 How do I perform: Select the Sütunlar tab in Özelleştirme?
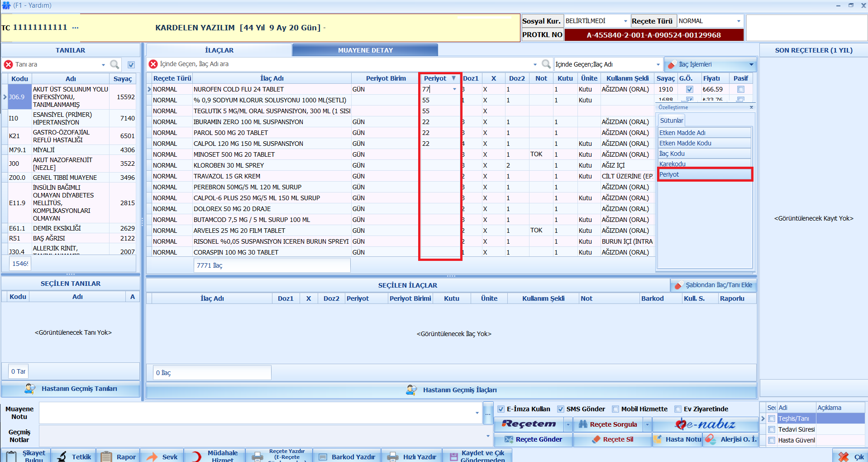coord(672,120)
